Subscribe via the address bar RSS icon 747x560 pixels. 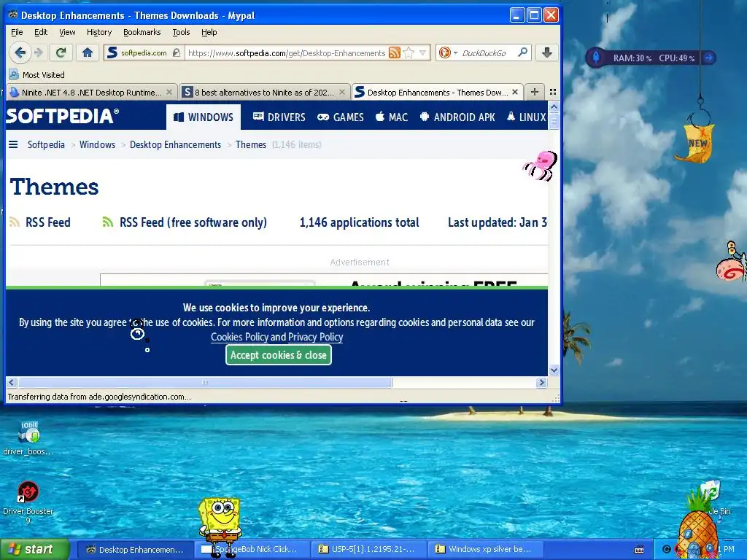(x=395, y=52)
